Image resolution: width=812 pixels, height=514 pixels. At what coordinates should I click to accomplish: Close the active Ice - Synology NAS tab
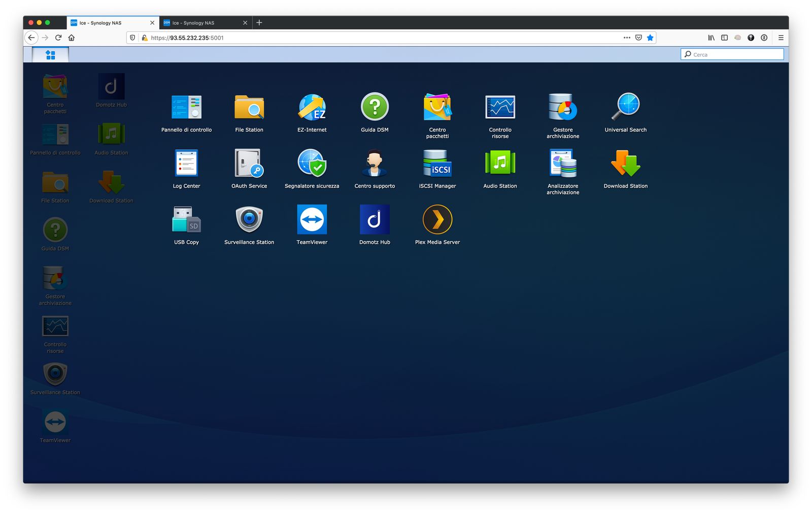(152, 23)
